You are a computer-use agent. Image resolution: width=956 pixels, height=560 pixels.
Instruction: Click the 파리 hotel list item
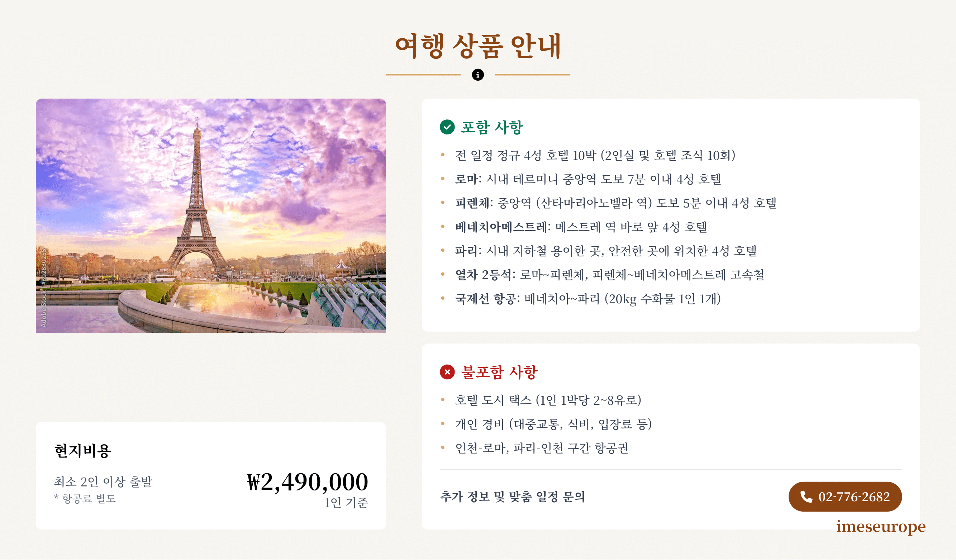[605, 251]
